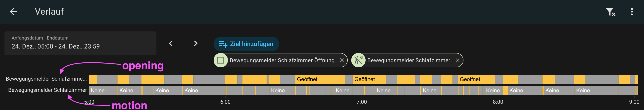Clear filters with the filter-remove icon
This screenshot has width=644, height=110.
(610, 12)
